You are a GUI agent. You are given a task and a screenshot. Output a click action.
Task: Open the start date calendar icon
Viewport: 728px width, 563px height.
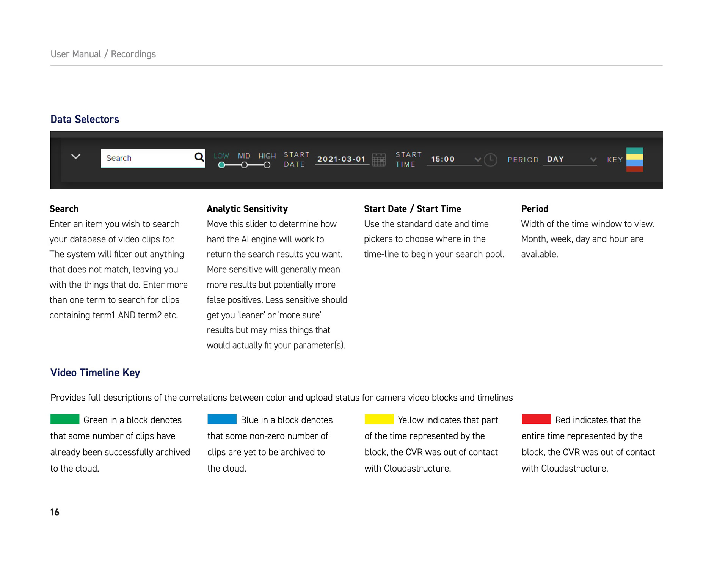(x=378, y=160)
